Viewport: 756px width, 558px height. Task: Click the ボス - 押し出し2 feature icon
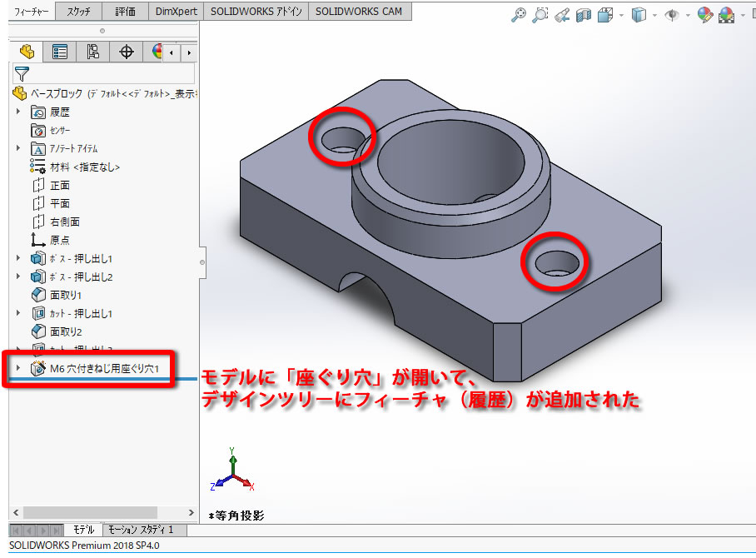tap(38, 277)
